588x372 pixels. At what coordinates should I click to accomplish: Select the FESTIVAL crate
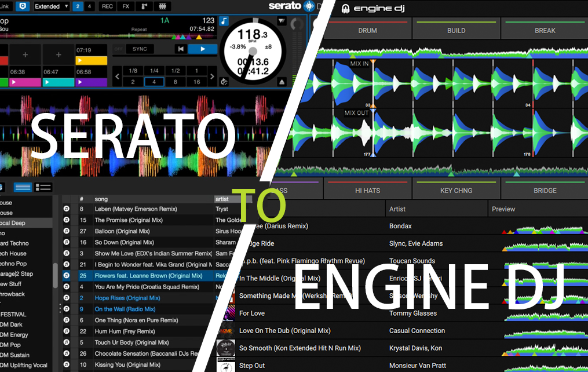click(x=13, y=314)
